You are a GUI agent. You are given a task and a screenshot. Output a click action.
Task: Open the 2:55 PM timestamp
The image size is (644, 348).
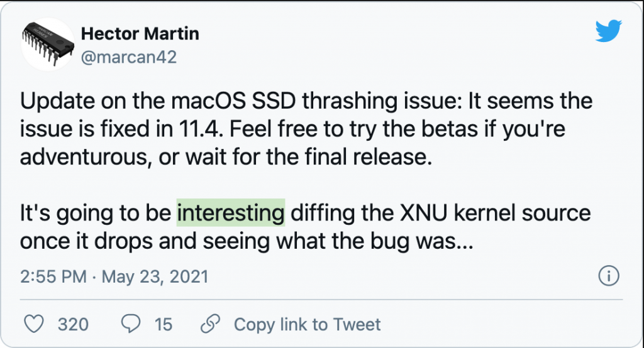(x=53, y=276)
